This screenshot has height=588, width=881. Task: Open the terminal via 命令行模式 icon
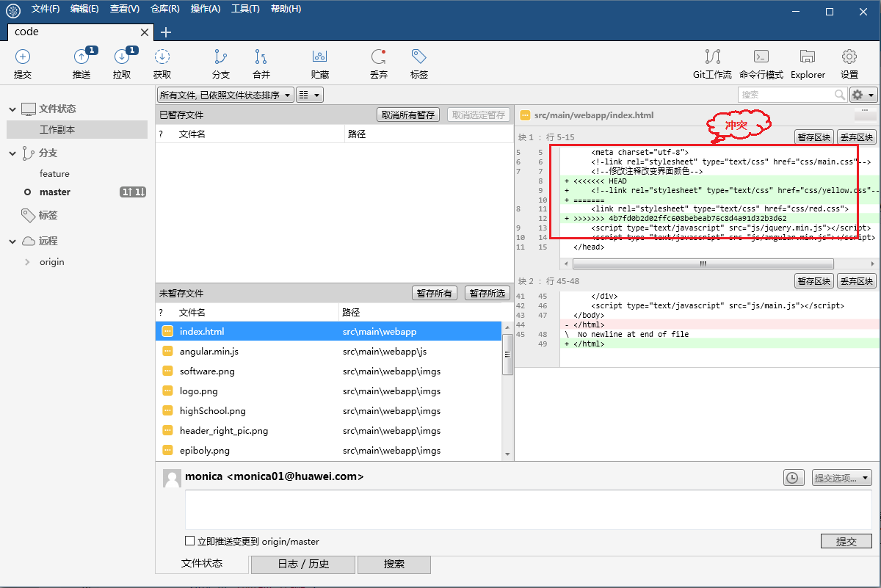pyautogui.click(x=761, y=57)
